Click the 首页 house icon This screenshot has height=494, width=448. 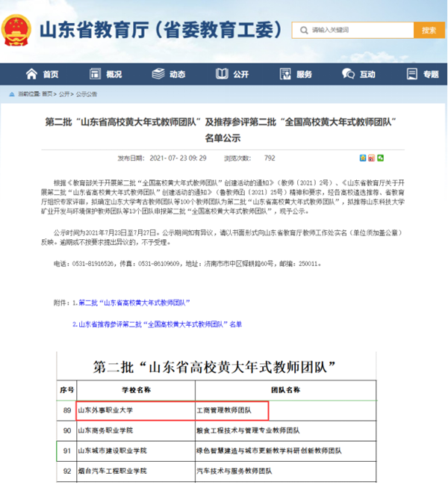click(31, 74)
